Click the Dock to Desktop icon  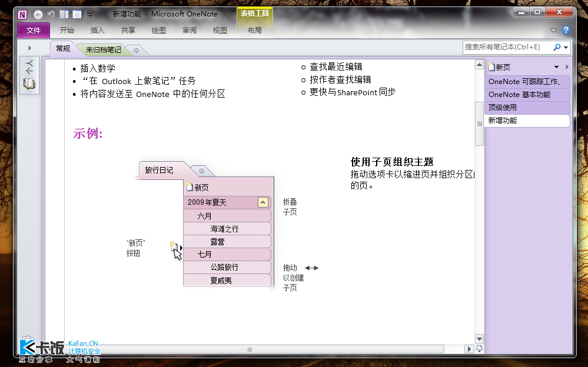(64, 15)
